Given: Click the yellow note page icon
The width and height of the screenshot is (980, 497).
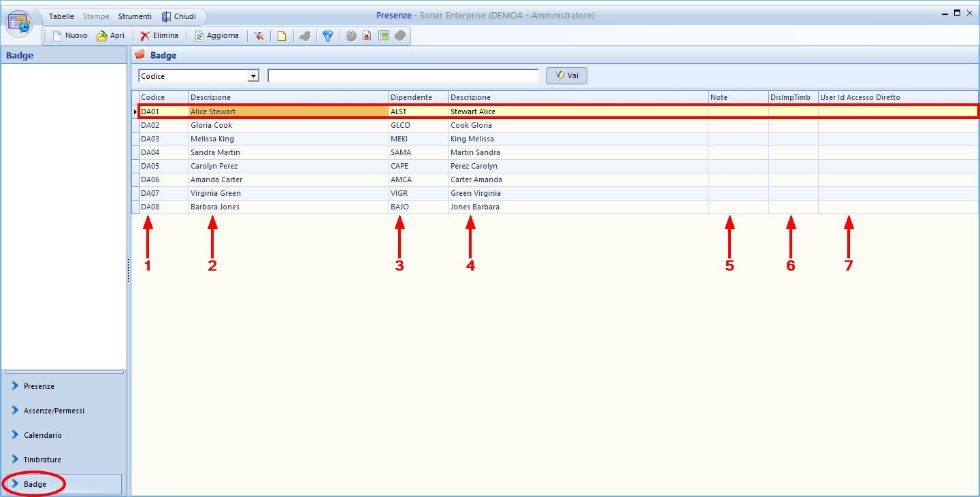Looking at the screenshot, I should 281,36.
